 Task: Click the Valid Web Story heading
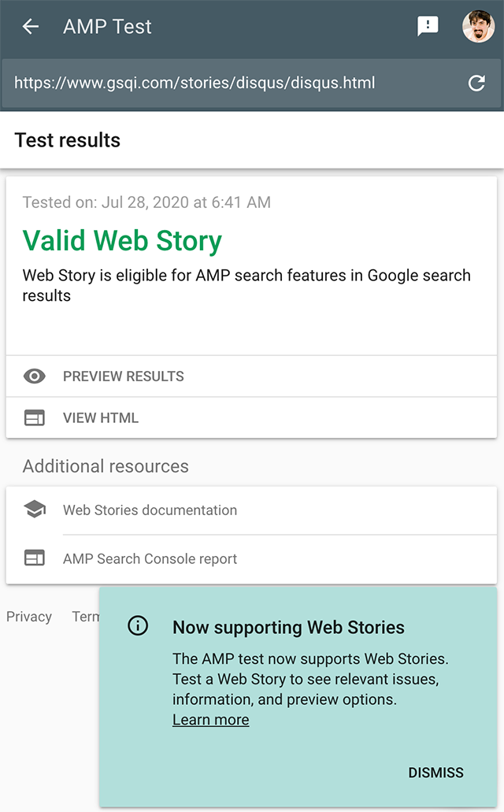[x=122, y=241]
